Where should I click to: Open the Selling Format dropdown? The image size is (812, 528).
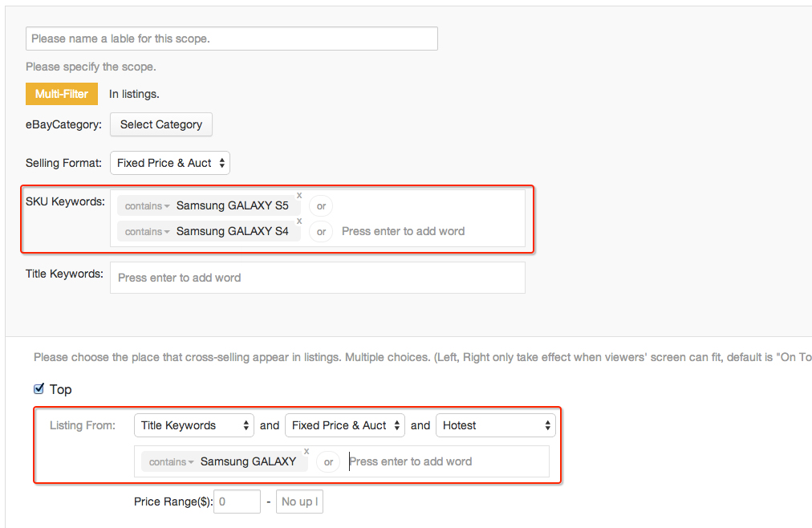[170, 163]
